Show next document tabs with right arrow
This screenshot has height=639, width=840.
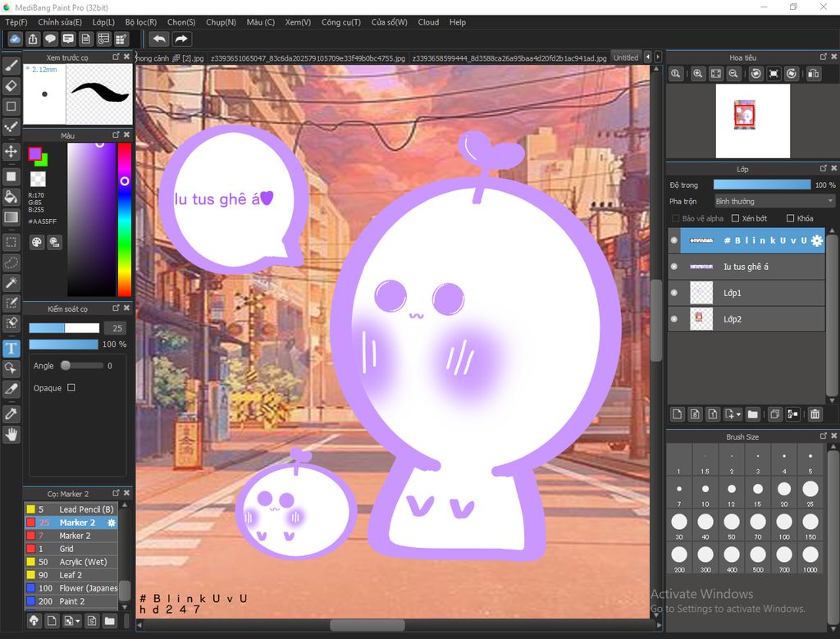point(659,57)
